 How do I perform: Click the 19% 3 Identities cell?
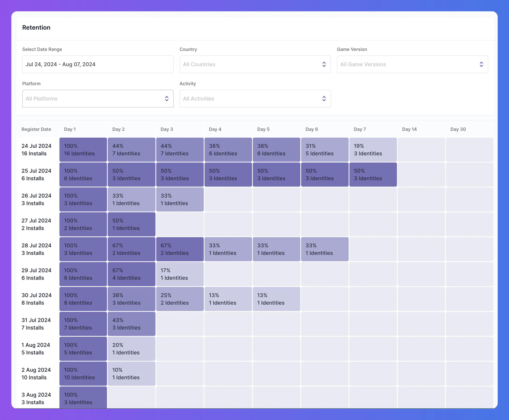click(x=373, y=150)
